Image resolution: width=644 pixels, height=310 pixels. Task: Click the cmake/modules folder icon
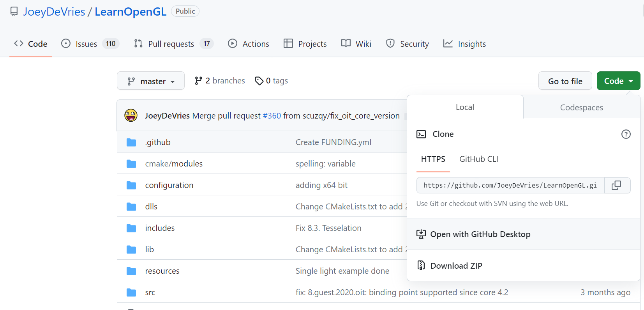(x=131, y=164)
